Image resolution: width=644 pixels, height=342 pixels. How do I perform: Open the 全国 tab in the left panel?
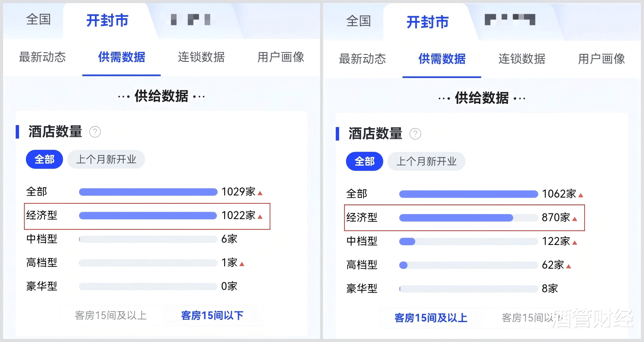(38, 20)
